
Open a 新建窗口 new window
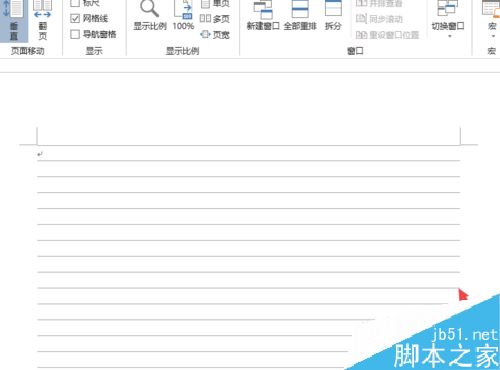[x=263, y=16]
